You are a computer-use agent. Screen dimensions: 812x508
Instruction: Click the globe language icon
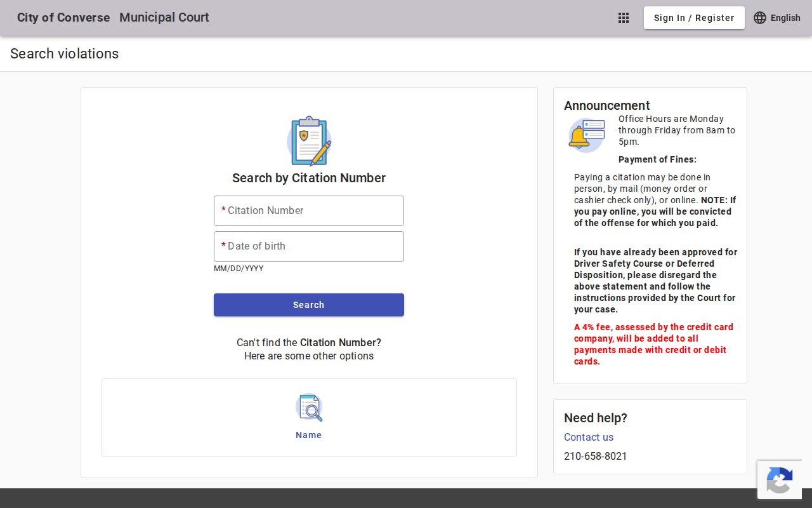point(760,18)
